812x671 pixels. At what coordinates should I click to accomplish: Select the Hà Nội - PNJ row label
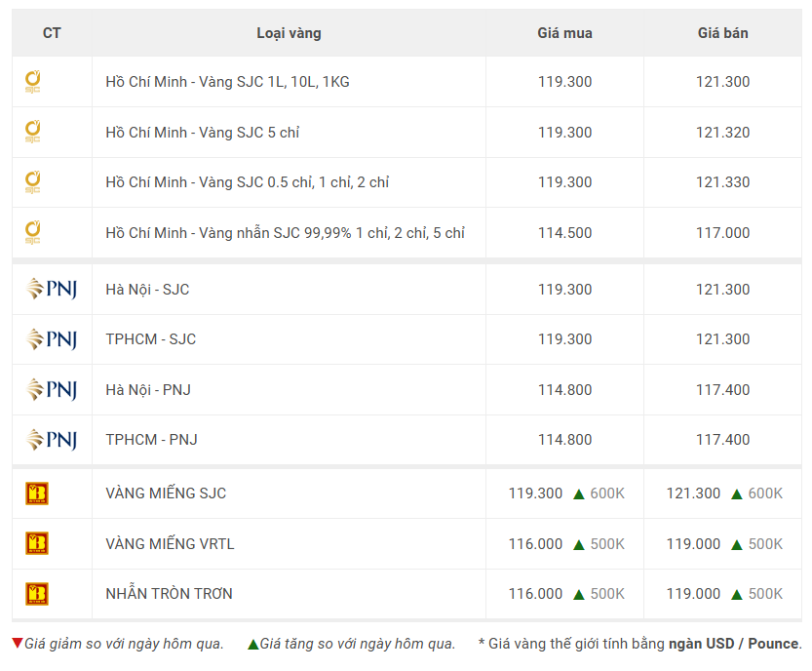pos(148,390)
